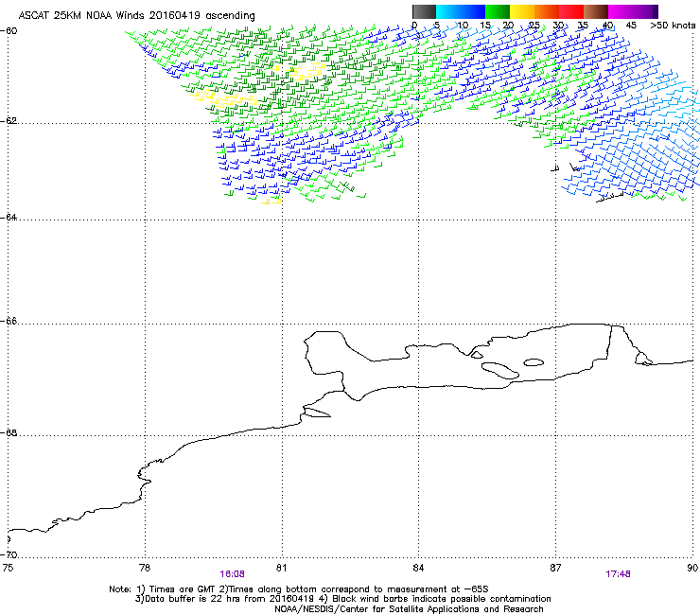The image size is (700, 615).
Task: Click the yellow 20–25 knots color swatch
Action: [522, 11]
